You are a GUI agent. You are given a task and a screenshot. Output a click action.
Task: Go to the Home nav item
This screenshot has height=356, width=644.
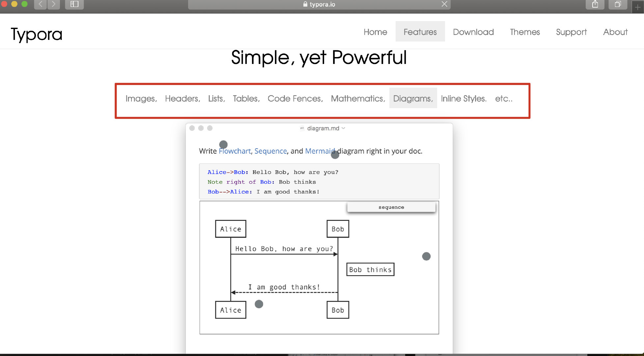pos(375,32)
